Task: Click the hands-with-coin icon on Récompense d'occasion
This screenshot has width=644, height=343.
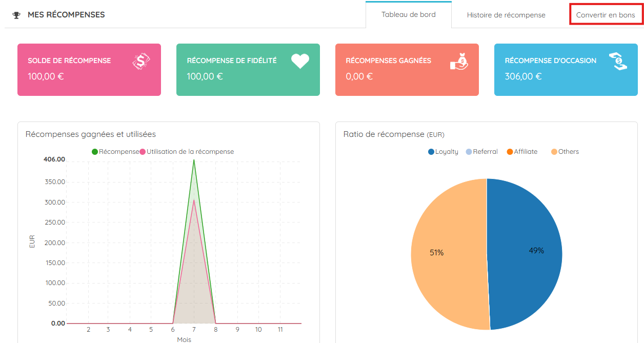Action: 618,62
